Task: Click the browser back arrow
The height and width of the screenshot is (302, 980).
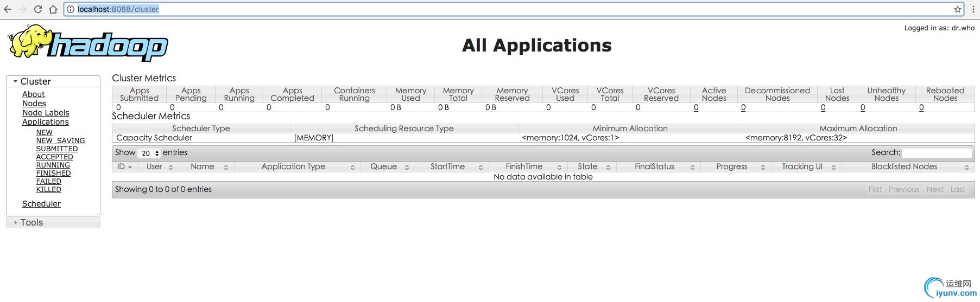Action: (8, 9)
